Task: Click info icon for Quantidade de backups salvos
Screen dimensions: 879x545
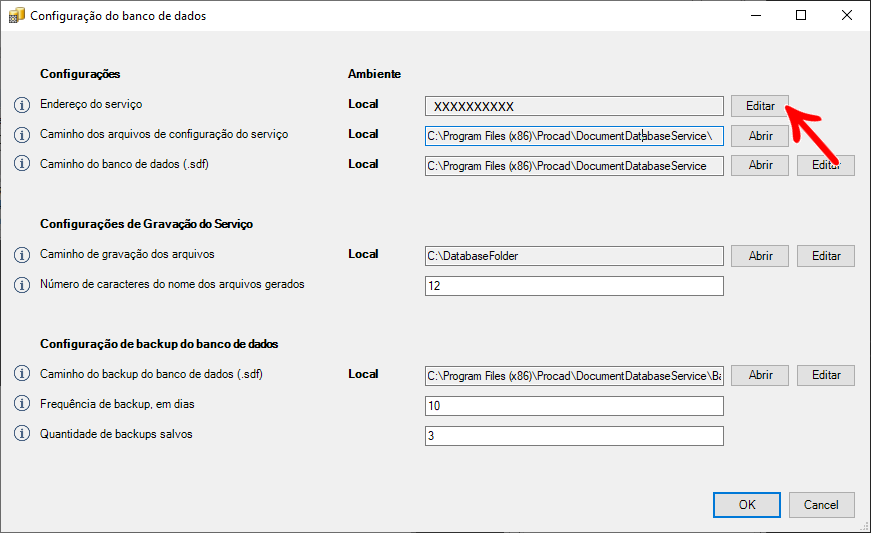Action: coord(22,433)
